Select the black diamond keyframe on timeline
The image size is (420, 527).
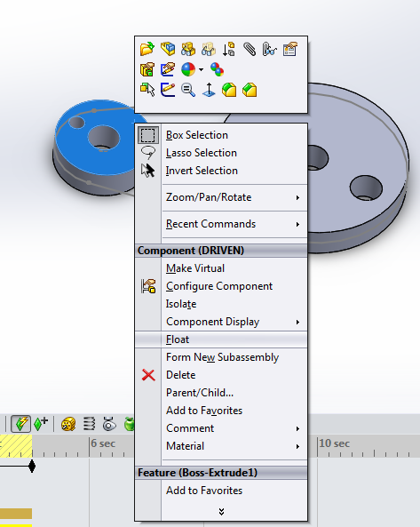pyautogui.click(x=32, y=467)
